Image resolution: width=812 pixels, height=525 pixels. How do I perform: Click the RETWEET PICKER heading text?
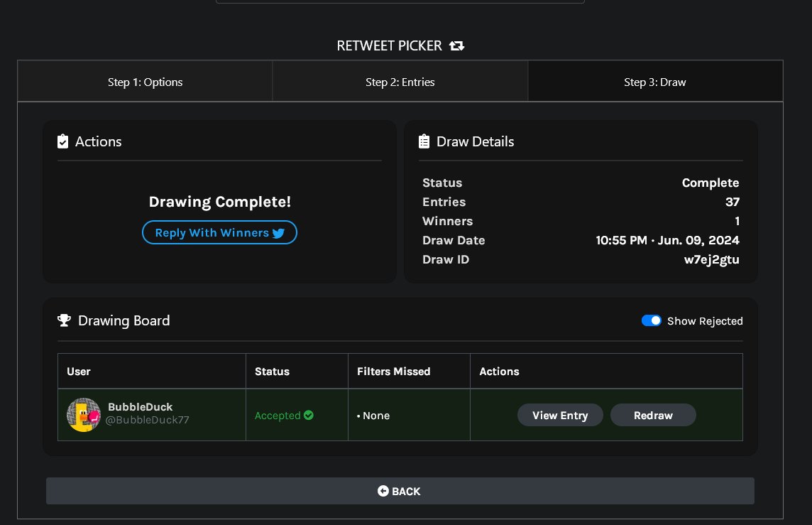coord(390,45)
